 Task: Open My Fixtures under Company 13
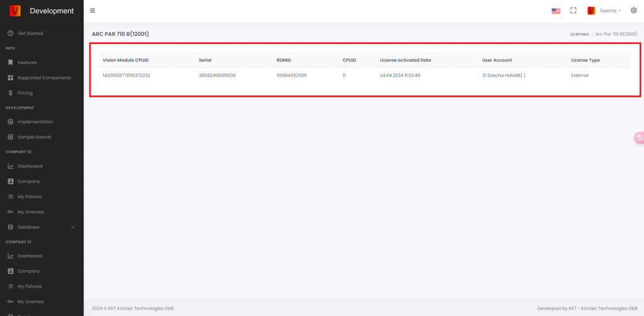[29, 197]
